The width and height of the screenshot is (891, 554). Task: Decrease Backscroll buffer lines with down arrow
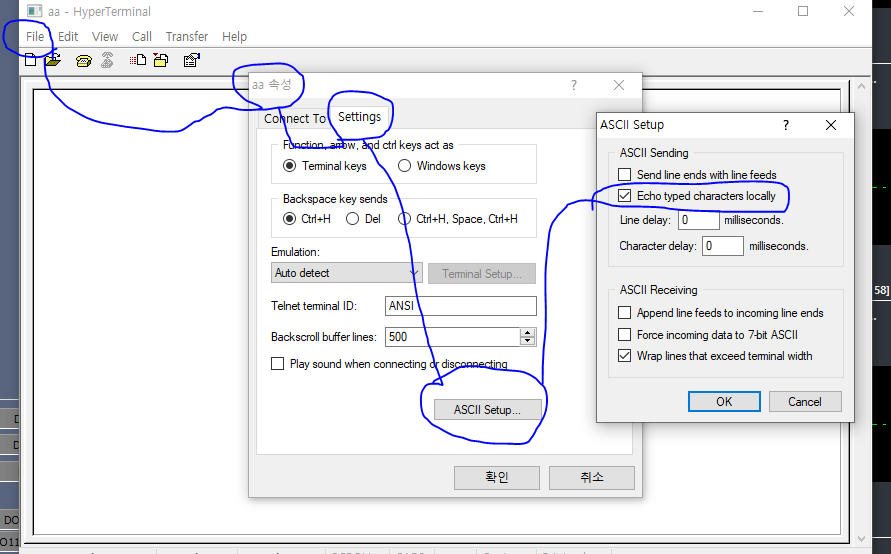528,340
